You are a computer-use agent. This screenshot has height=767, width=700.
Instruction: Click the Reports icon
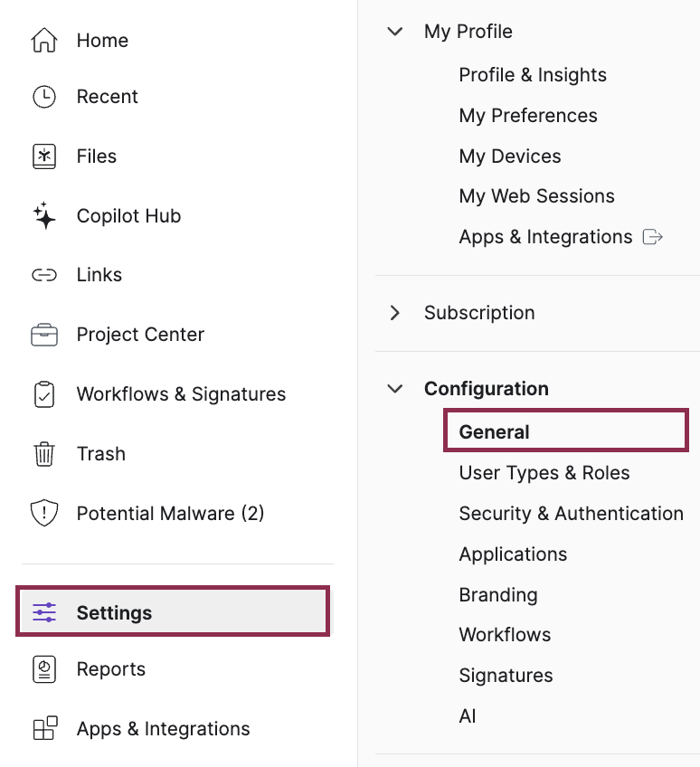(x=43, y=668)
